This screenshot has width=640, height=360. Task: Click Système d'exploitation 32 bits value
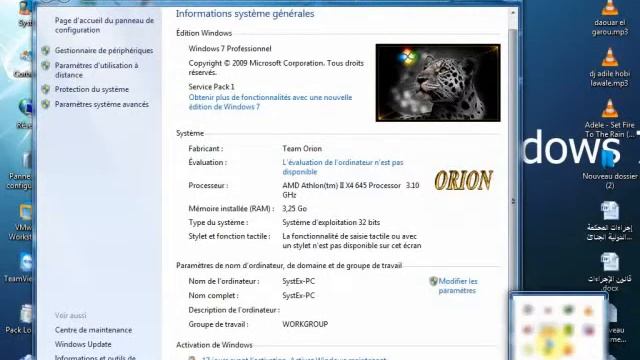[331, 222]
